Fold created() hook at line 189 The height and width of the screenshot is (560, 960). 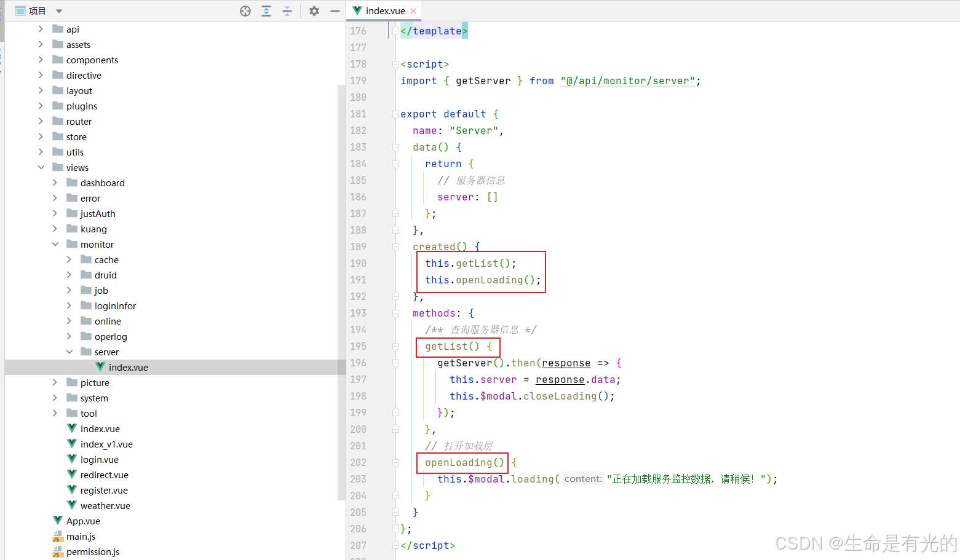[395, 246]
